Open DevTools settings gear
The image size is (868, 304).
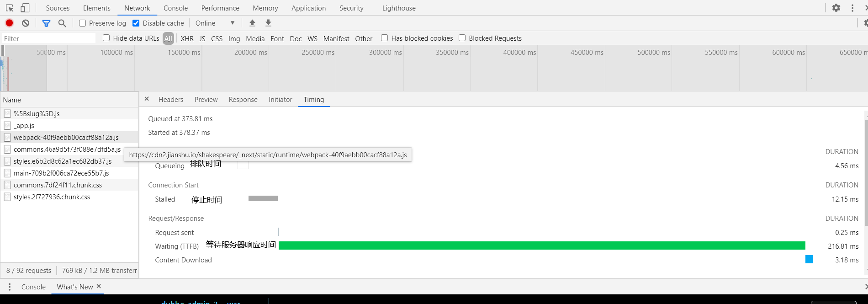836,8
